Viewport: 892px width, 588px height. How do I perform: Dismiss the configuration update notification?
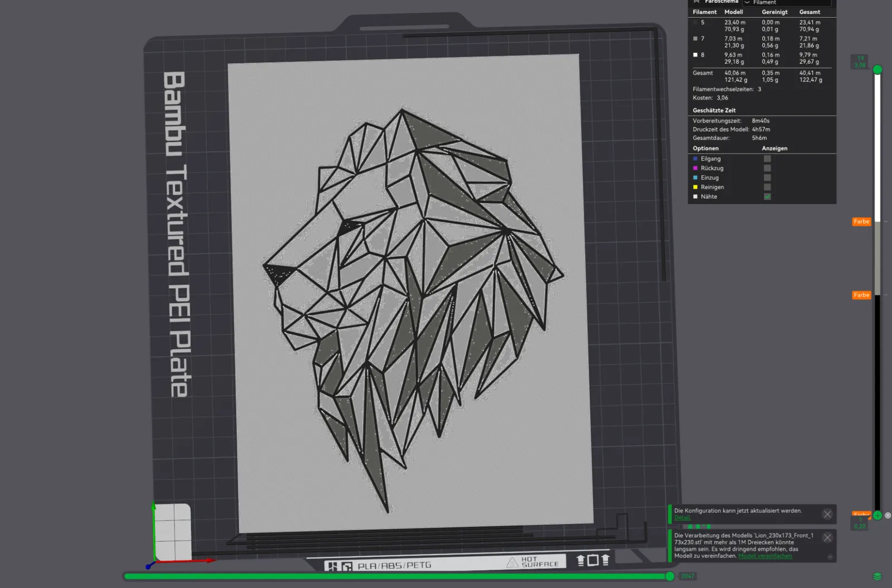point(827,514)
